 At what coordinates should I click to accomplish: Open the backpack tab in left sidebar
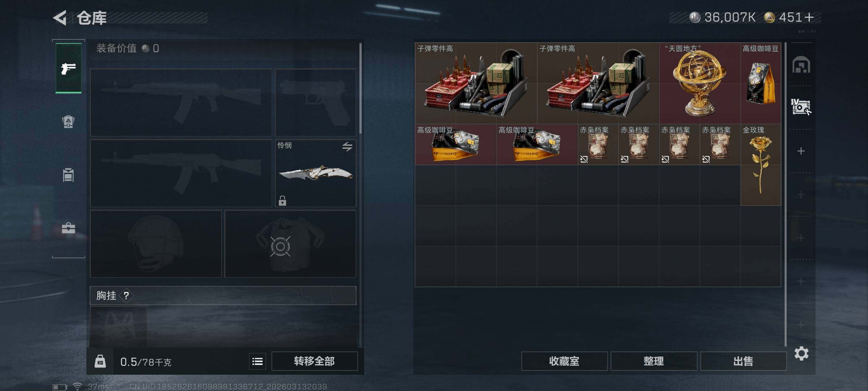pos(68,121)
